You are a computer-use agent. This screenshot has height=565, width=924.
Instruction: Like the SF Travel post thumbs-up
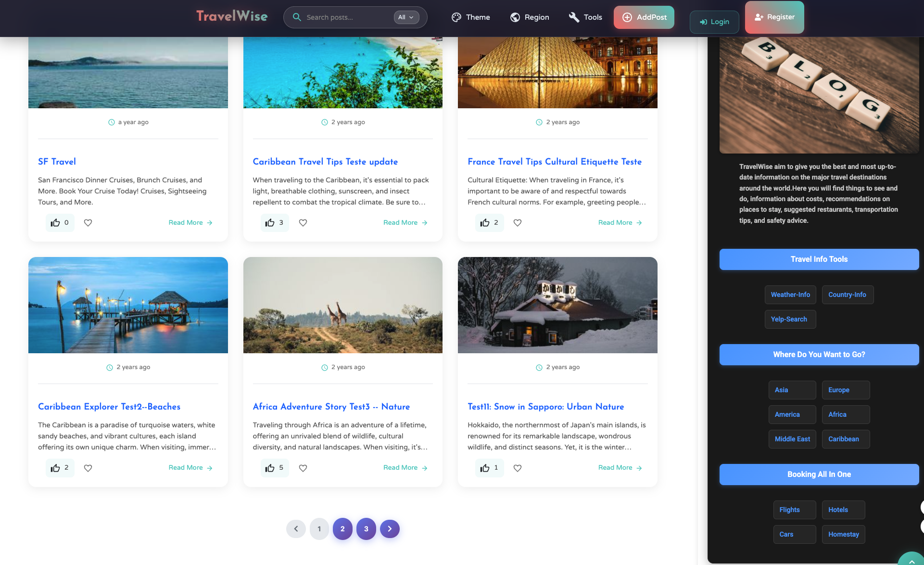point(56,223)
